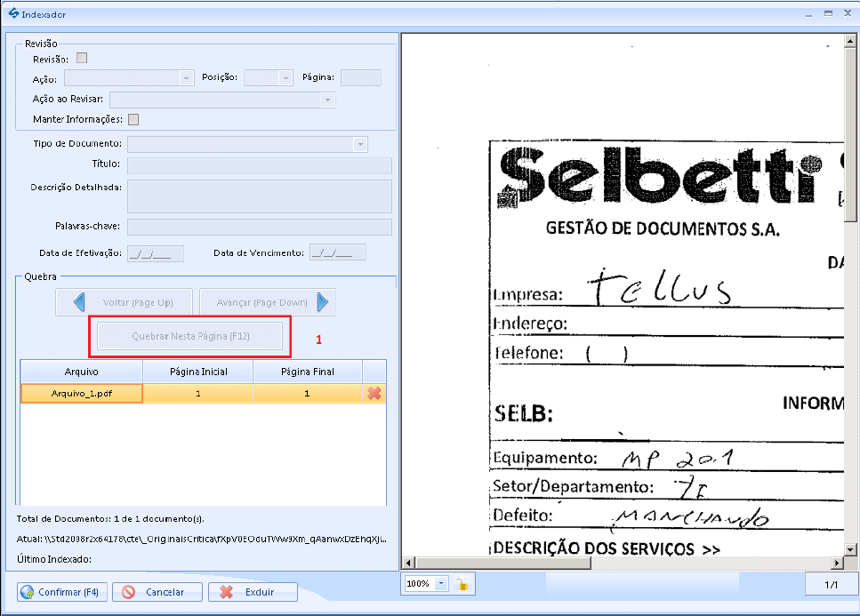Click the horizontal scrollbar thumb of preview

click(x=503, y=563)
